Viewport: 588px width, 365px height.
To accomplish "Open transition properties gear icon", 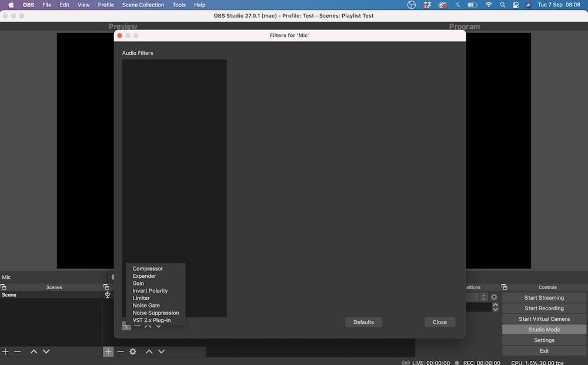I will 494,297.
